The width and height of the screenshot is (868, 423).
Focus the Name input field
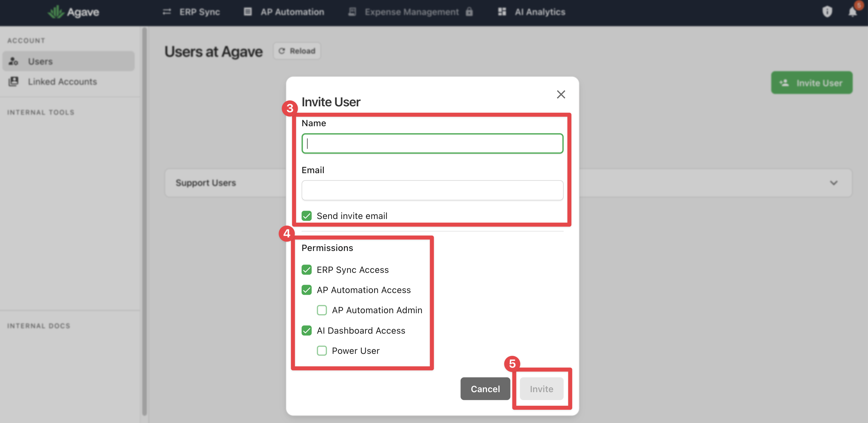click(x=432, y=143)
